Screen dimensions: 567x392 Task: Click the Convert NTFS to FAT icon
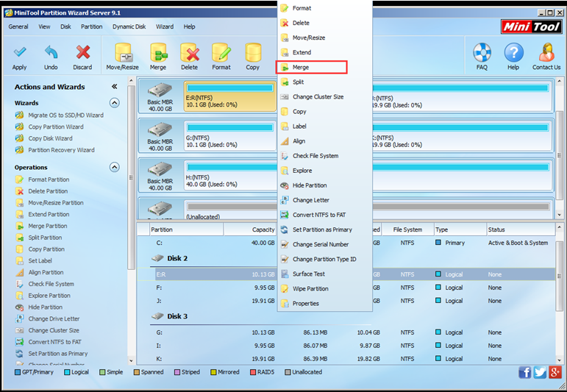pyautogui.click(x=19, y=342)
